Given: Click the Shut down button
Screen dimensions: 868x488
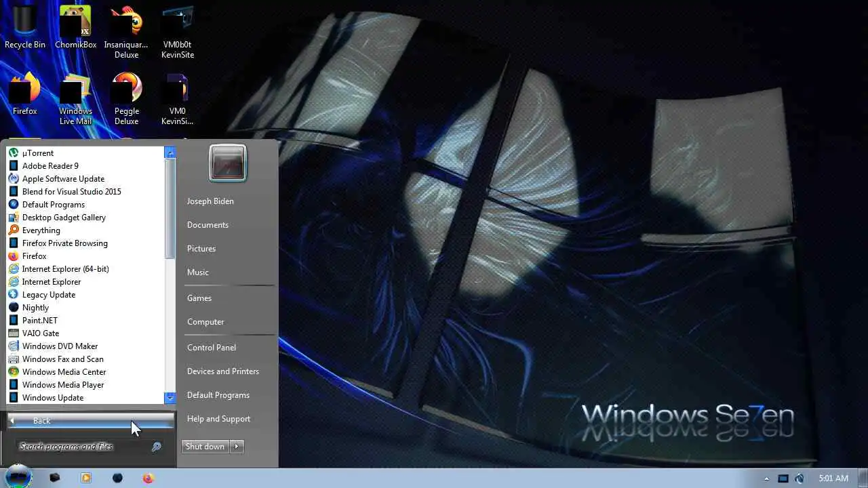Looking at the screenshot, I should (x=205, y=446).
